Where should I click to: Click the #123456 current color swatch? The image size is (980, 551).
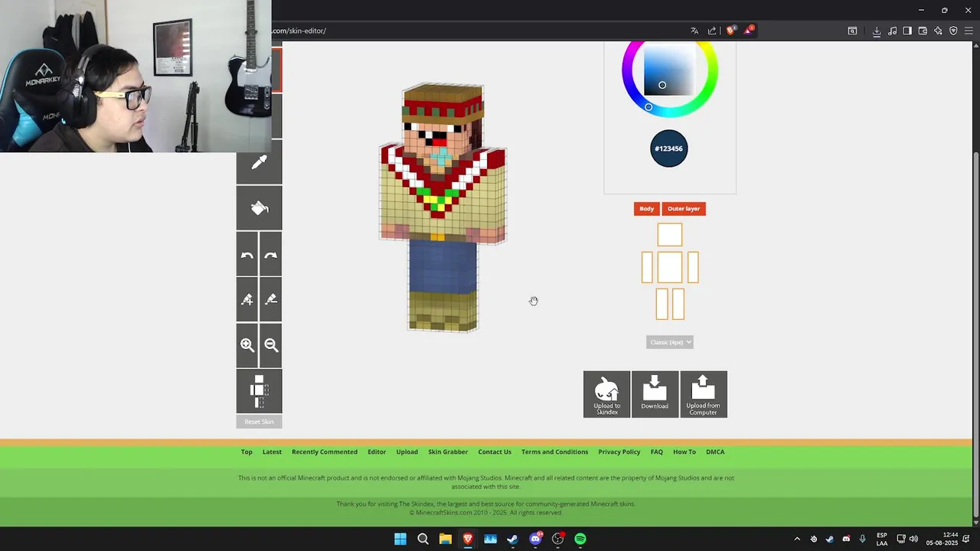point(669,148)
